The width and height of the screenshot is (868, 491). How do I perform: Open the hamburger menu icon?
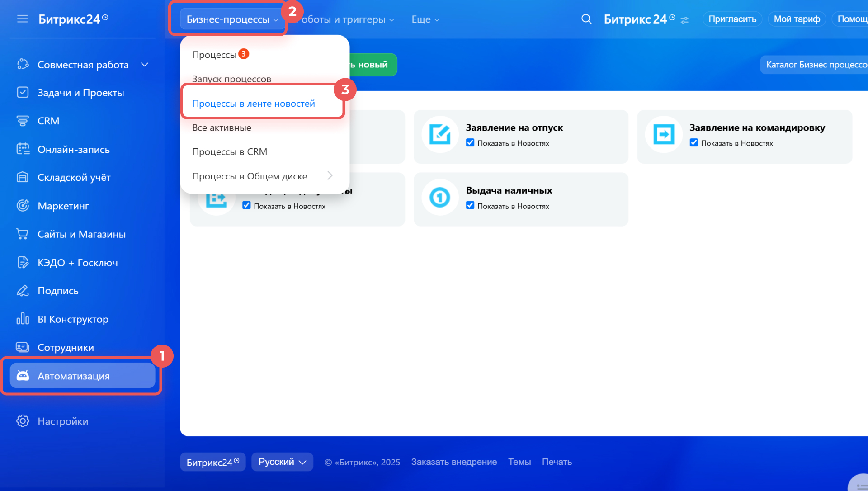pyautogui.click(x=22, y=19)
